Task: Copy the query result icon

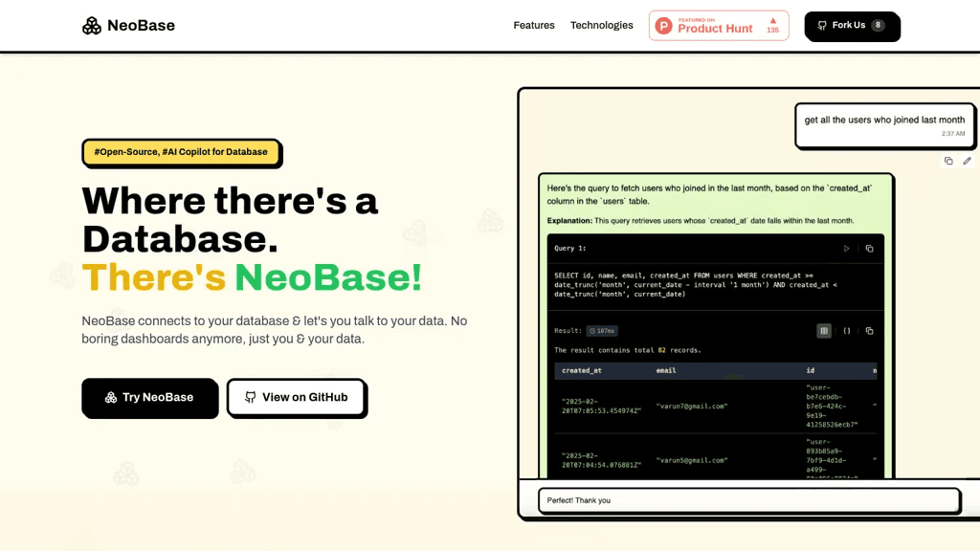Action: (x=869, y=330)
